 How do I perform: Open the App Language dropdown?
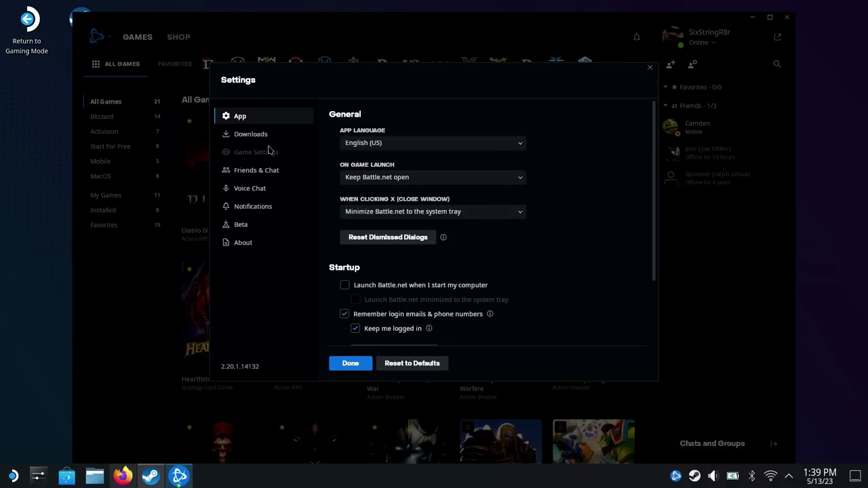pyautogui.click(x=433, y=143)
